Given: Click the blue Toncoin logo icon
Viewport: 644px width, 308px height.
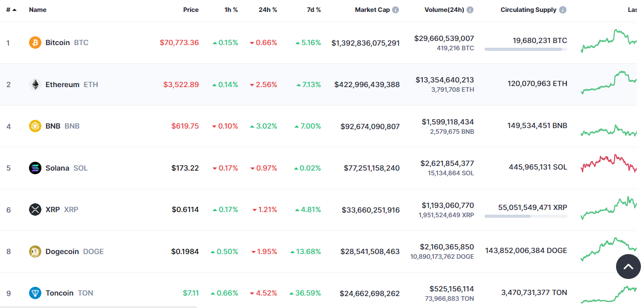Looking at the screenshot, I should tap(35, 293).
